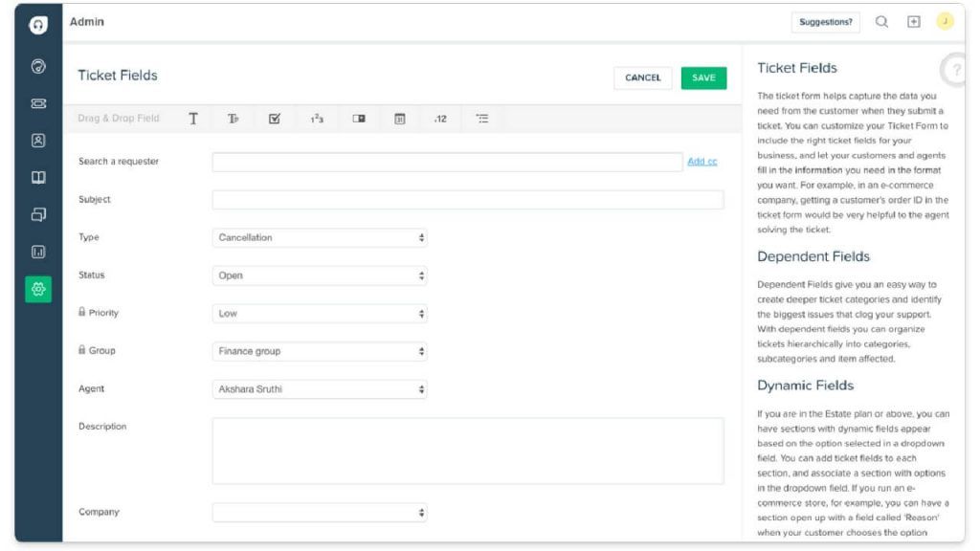Click the Dynamic Fields help heading
This screenshot has height=551, width=980.
[805, 386]
